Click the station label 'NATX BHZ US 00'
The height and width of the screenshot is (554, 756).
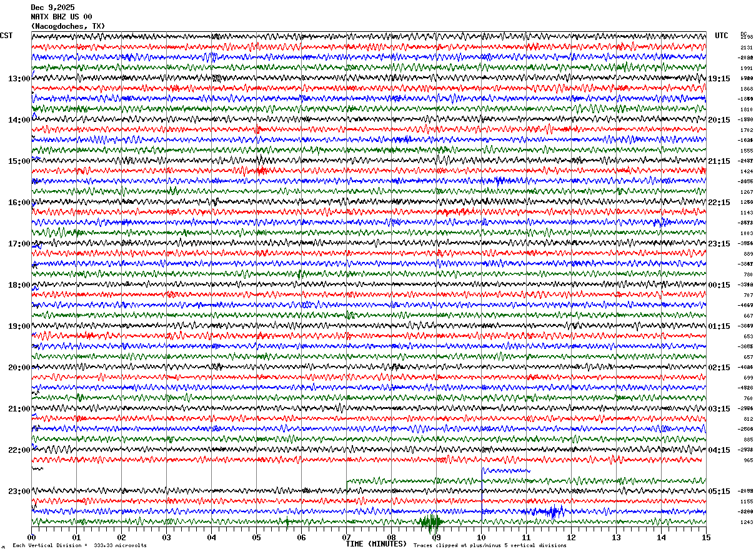[x=61, y=17]
